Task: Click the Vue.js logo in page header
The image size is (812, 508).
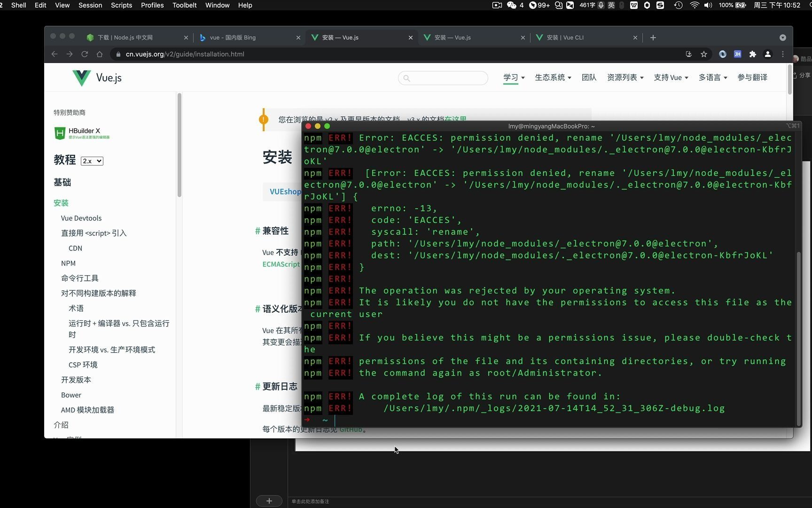Action: (97, 78)
